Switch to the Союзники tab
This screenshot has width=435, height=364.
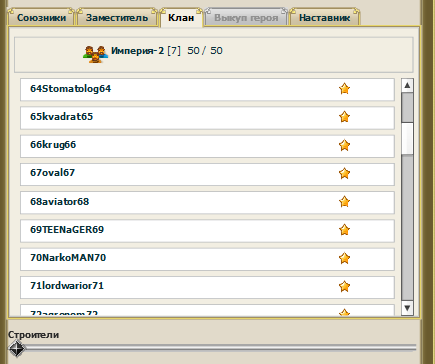tap(41, 17)
